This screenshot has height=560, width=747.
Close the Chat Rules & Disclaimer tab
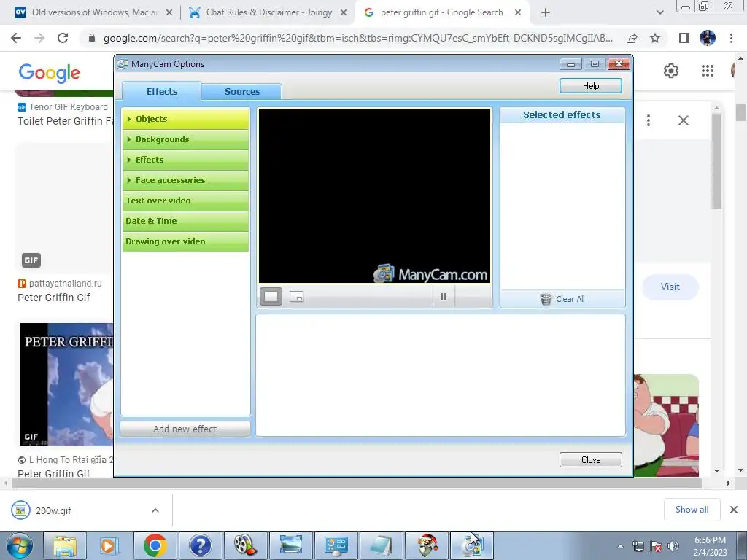[344, 13]
